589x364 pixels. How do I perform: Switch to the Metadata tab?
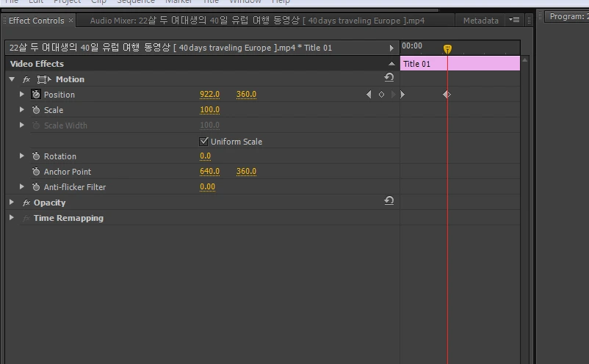[481, 21]
